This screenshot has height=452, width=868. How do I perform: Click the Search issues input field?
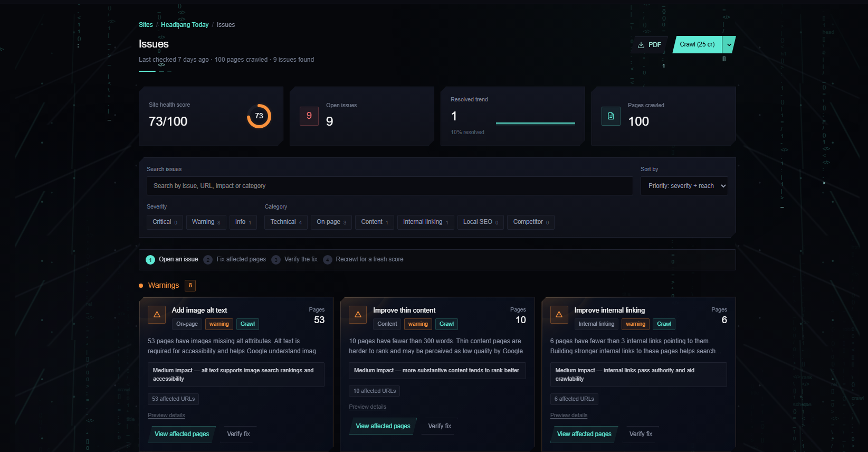(x=389, y=186)
